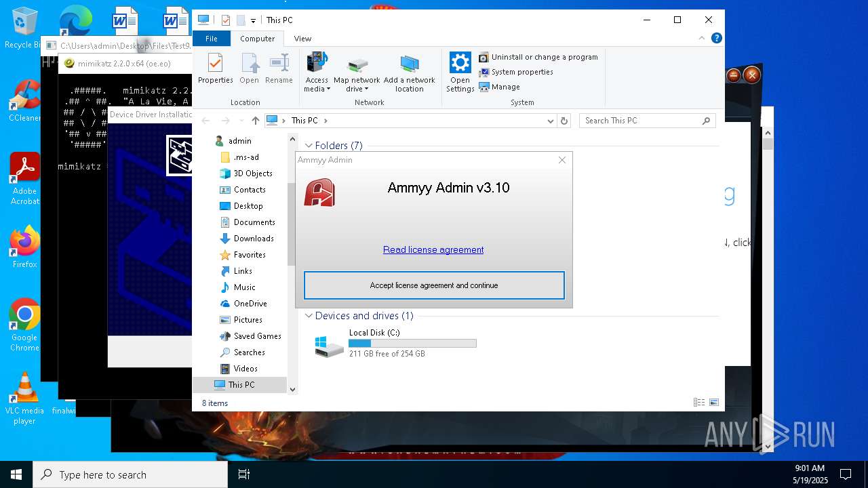This screenshot has height=488, width=868.
Task: Open recent locations dropdown arrow
Action: pyautogui.click(x=241, y=121)
